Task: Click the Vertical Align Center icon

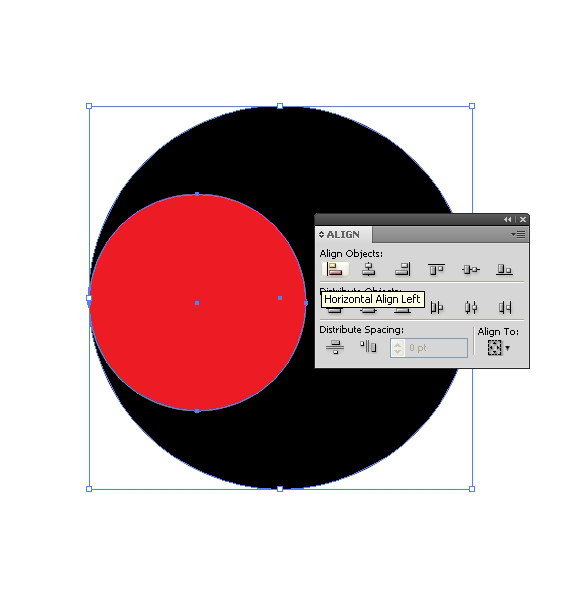Action: [x=471, y=269]
